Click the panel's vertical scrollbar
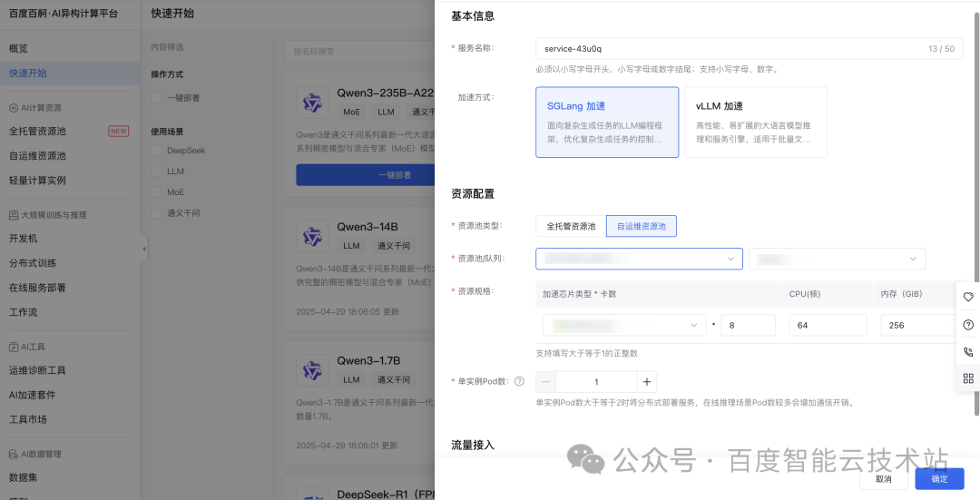 (976, 212)
